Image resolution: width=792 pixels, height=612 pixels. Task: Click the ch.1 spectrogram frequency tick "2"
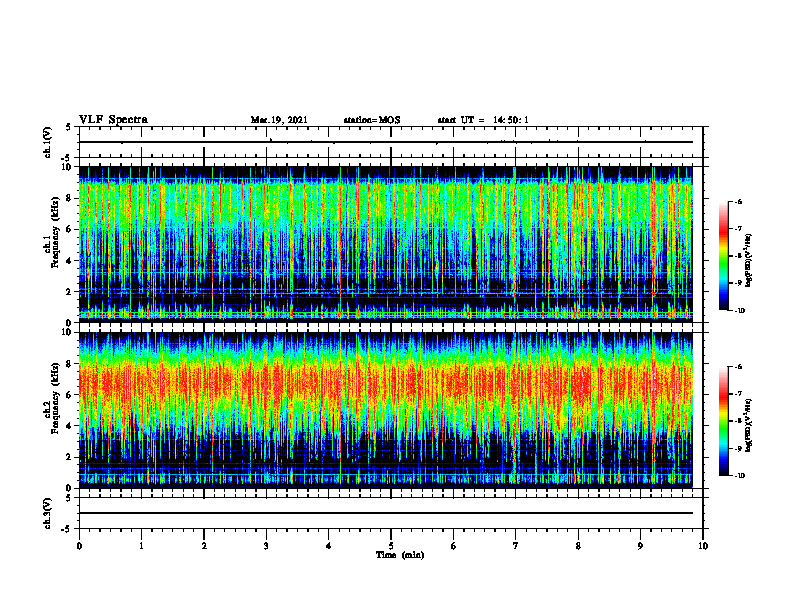[70, 291]
